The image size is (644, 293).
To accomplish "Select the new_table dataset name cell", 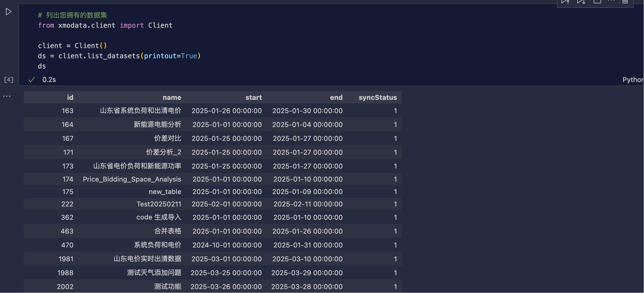I will tap(165, 192).
